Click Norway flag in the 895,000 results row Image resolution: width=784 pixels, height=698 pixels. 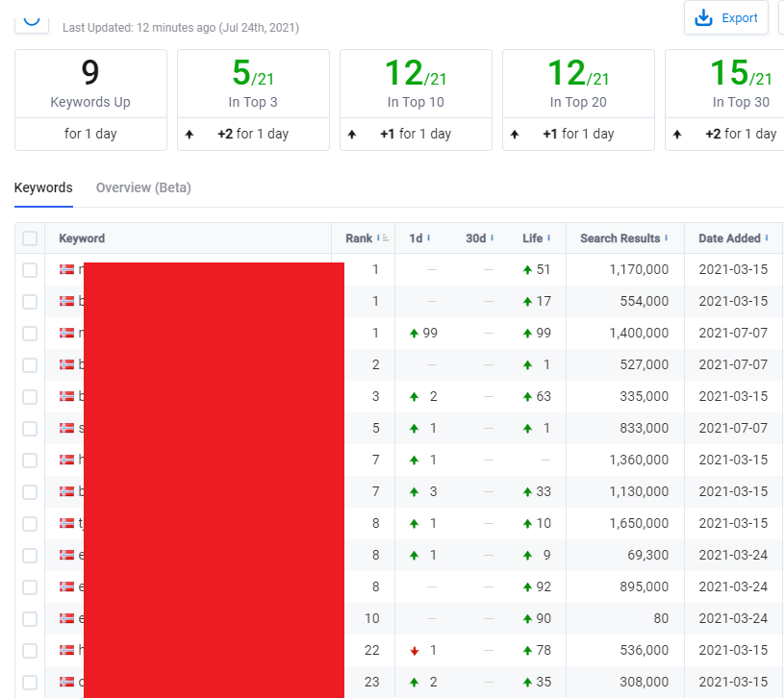[x=66, y=587]
